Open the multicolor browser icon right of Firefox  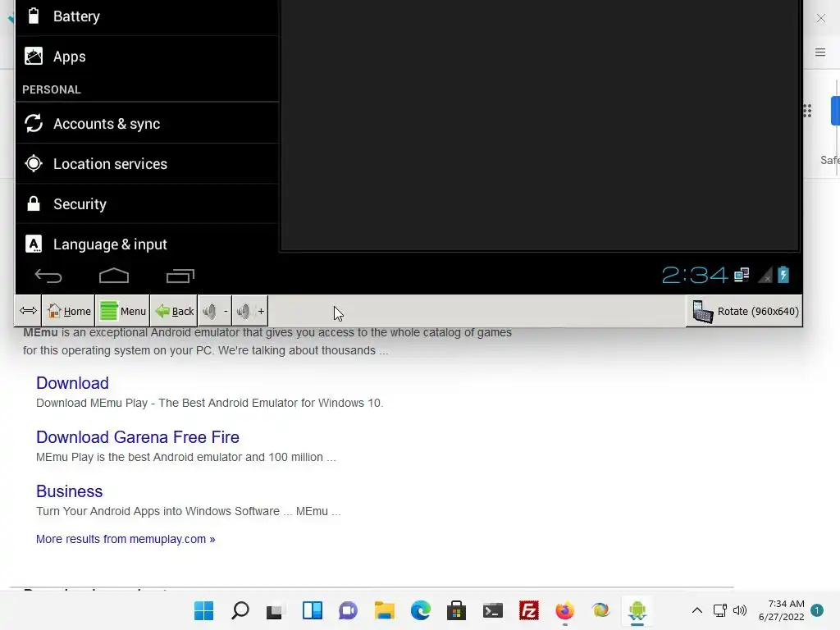coord(600,610)
